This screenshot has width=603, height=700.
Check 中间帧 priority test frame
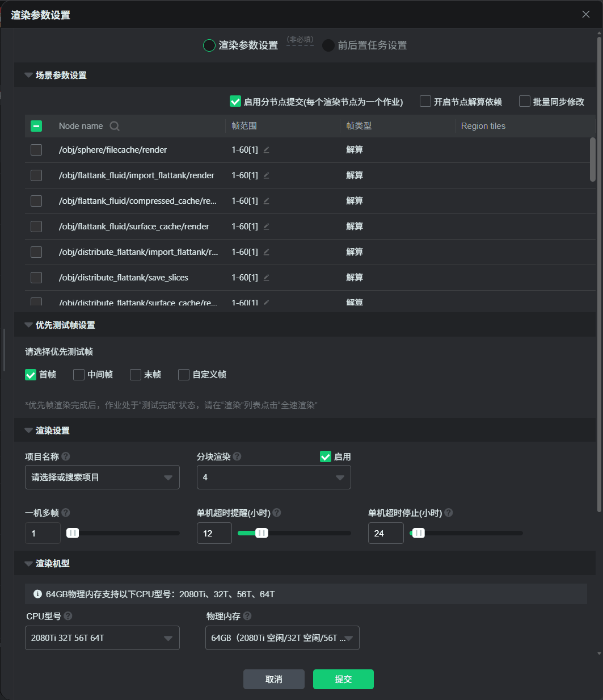[x=79, y=375]
